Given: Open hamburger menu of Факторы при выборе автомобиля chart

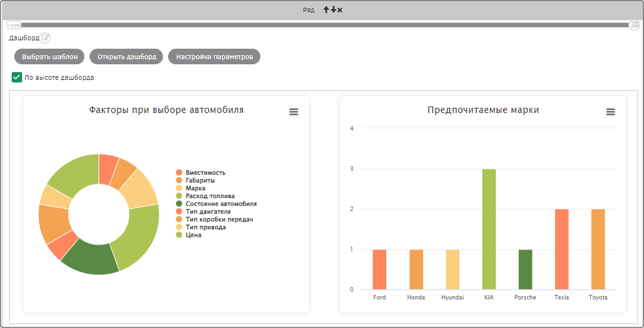Looking at the screenshot, I should pos(293,112).
